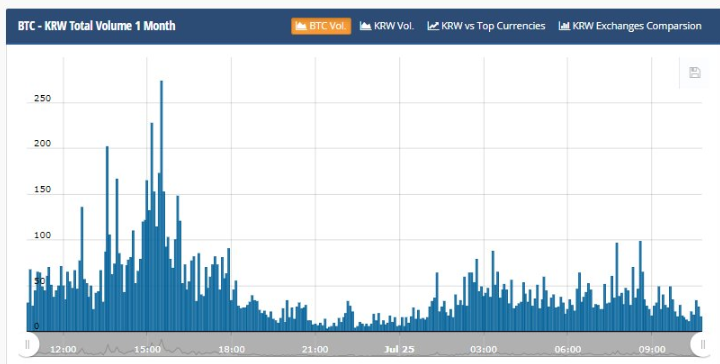Click the area chart icon beside KRW Vol.
This screenshot has width=720, height=364.
366,26
